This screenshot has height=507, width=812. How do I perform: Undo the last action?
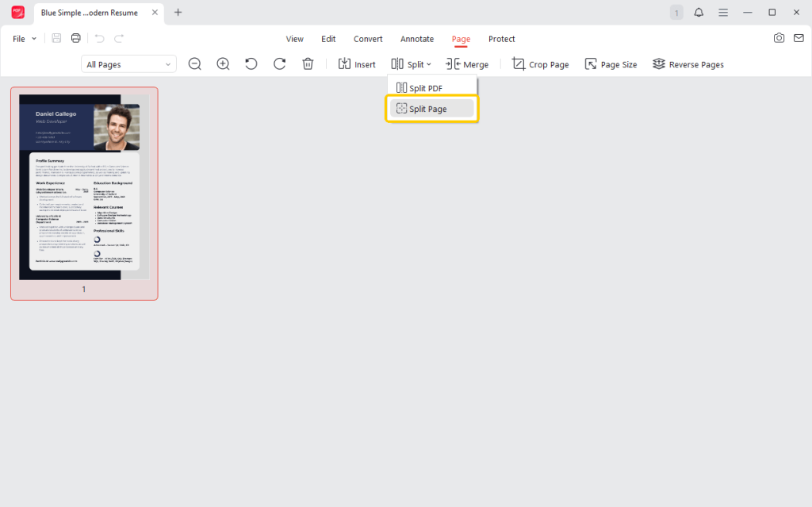click(x=98, y=37)
